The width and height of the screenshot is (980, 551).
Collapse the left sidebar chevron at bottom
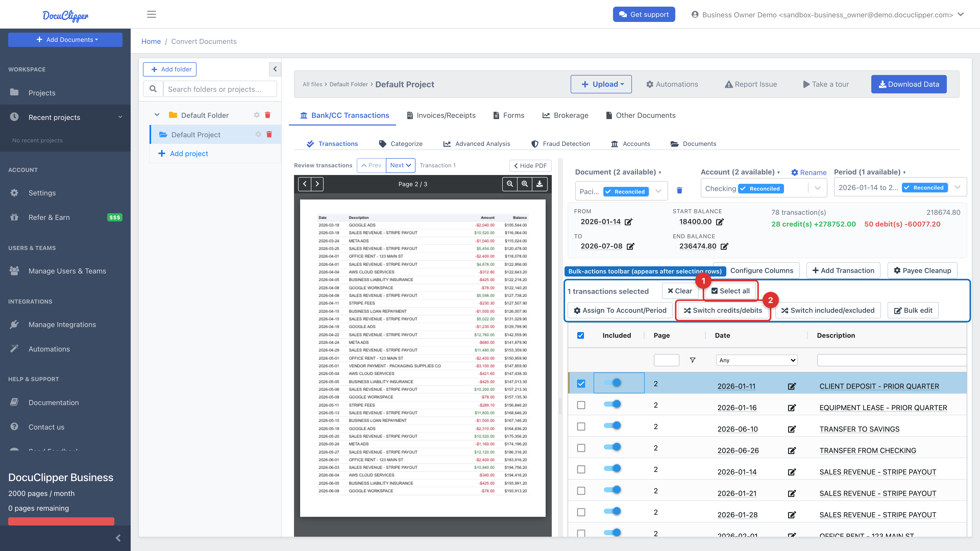click(x=118, y=538)
